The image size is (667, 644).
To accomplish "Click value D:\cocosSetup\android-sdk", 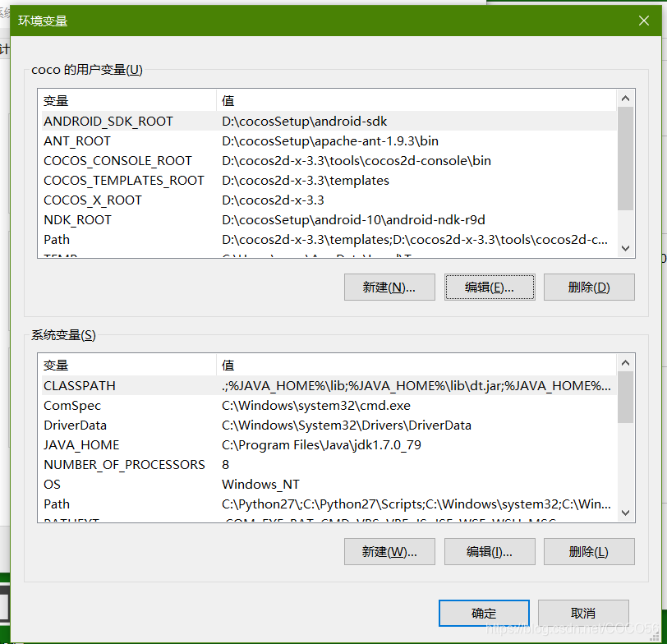I will coord(304,122).
